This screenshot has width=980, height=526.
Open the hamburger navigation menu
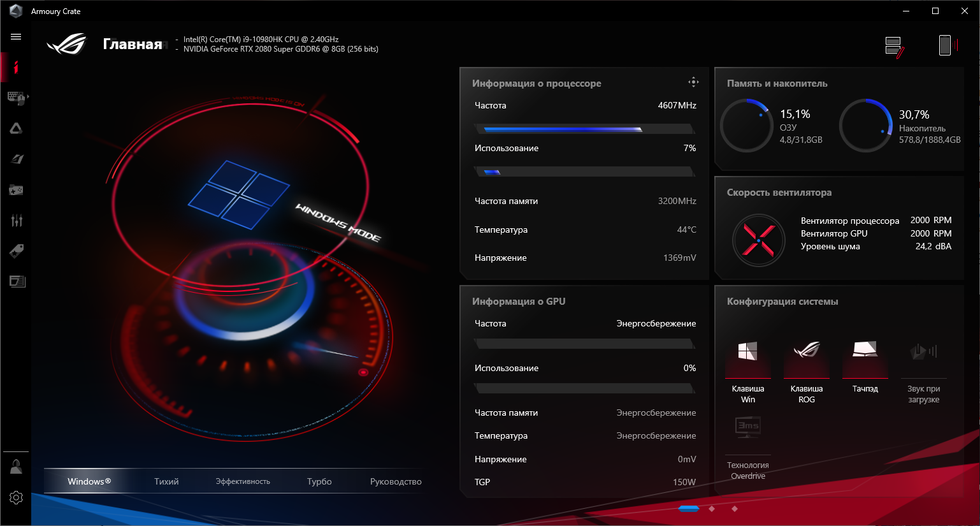[16, 37]
